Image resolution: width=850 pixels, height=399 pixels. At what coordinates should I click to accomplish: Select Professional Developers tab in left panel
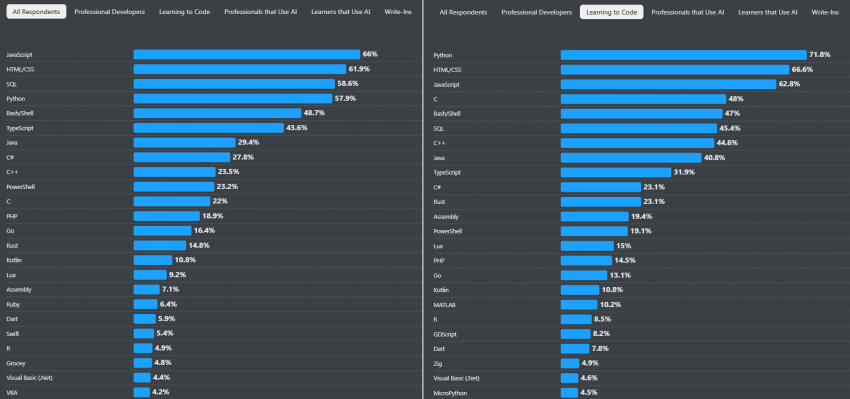pos(110,12)
